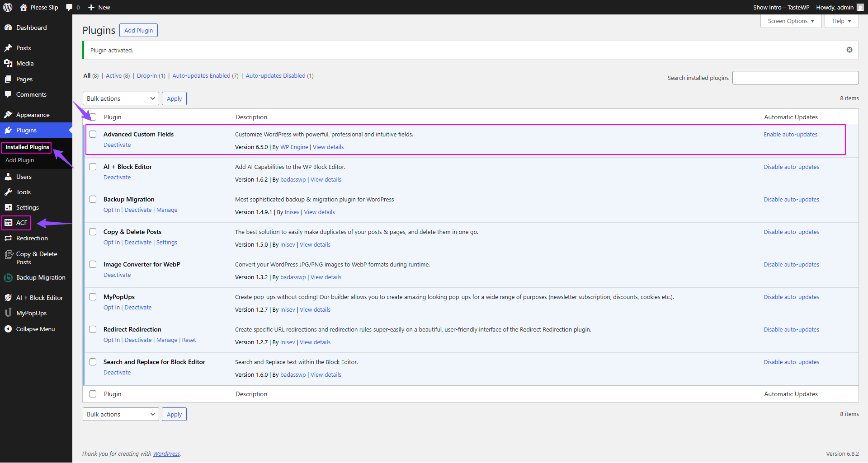
Task: Click the WordPress logo icon
Action: 8,7
